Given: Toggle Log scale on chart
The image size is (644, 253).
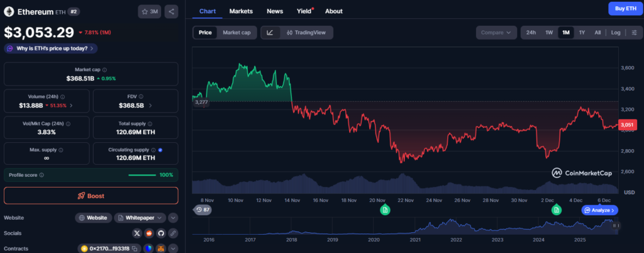Looking at the screenshot, I should point(616,32).
